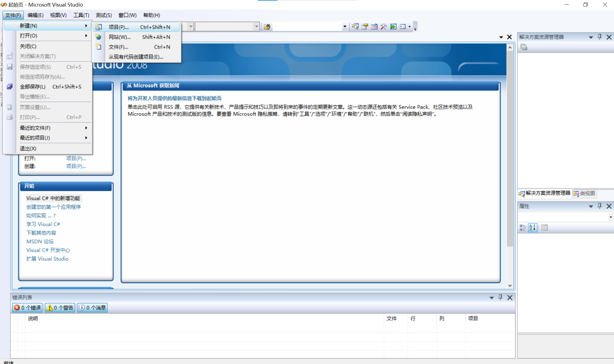Open Solution Explorer via its toolbar icon

355,26
